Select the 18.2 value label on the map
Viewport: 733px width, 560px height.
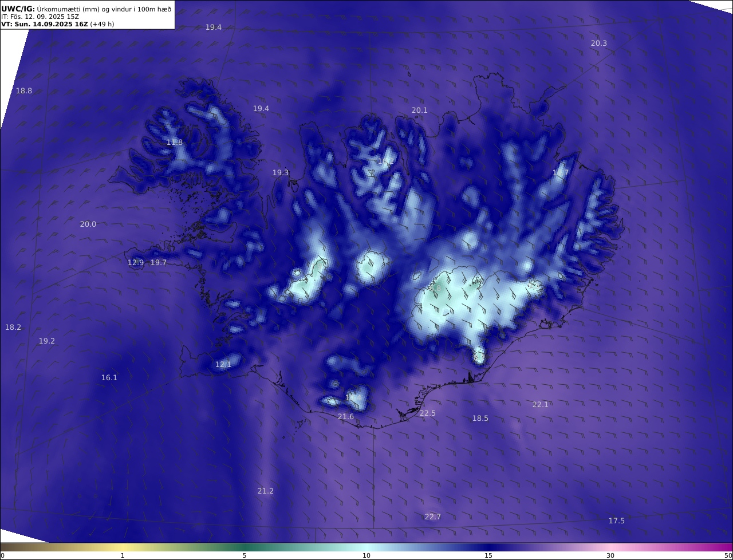point(13,327)
